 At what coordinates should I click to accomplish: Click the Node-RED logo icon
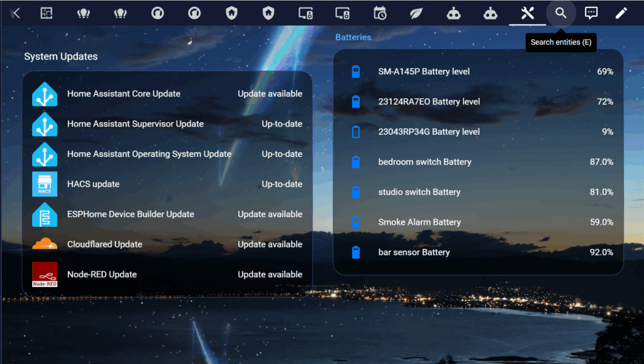45,275
